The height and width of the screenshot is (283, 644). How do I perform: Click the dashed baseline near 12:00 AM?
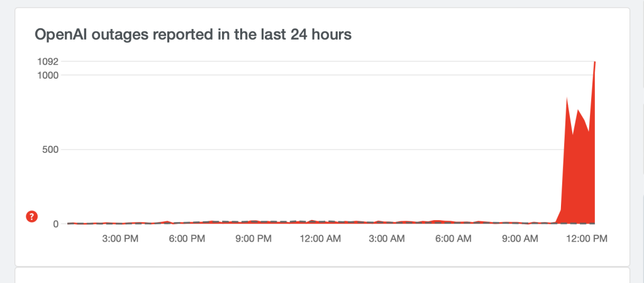321,221
